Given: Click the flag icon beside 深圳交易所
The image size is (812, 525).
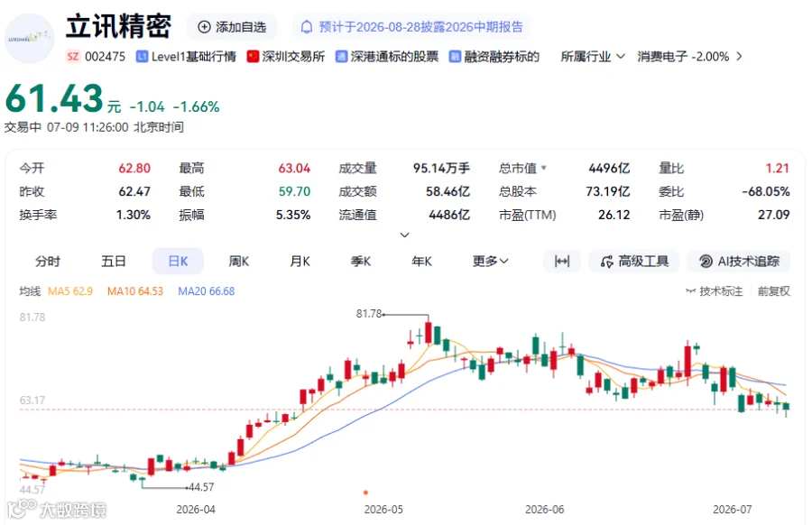Looking at the screenshot, I should pos(253,57).
